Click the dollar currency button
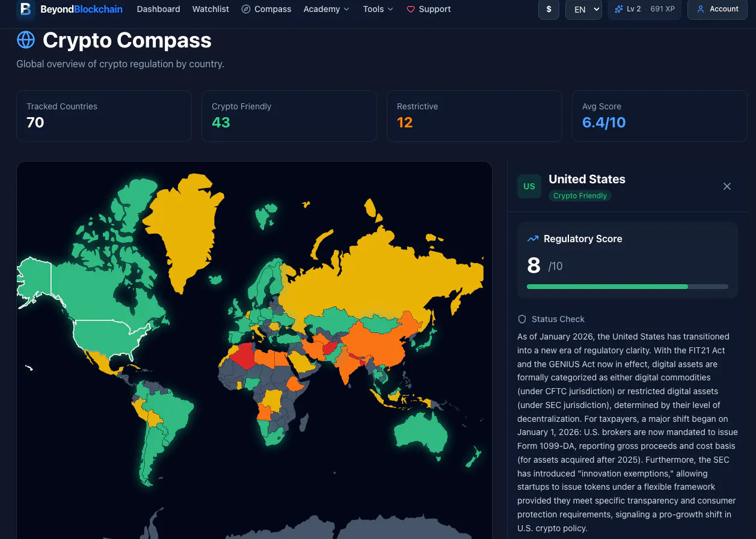 pos(549,9)
